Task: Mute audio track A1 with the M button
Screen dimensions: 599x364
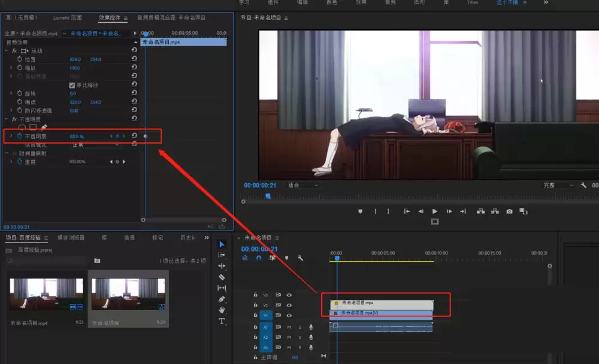Action: pyautogui.click(x=289, y=327)
